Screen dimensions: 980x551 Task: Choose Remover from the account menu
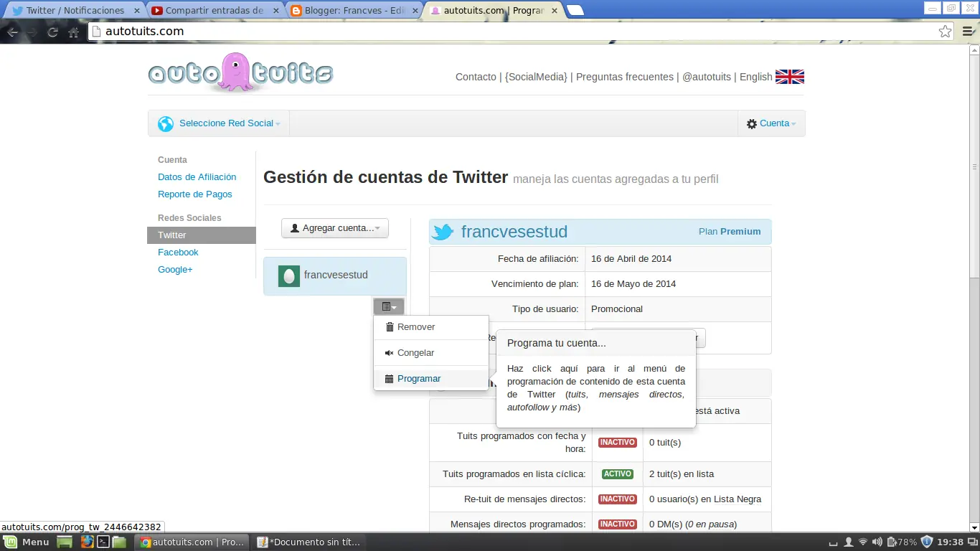[x=431, y=327]
